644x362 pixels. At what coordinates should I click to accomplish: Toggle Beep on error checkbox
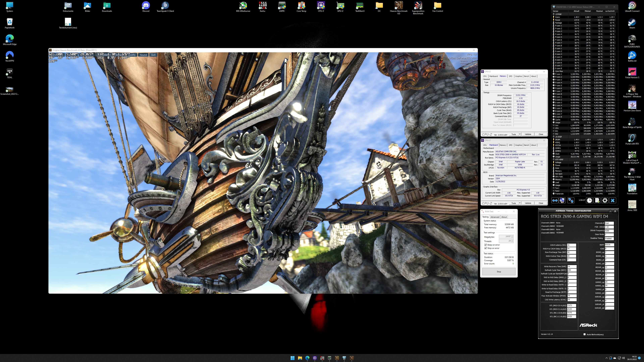(x=486, y=245)
